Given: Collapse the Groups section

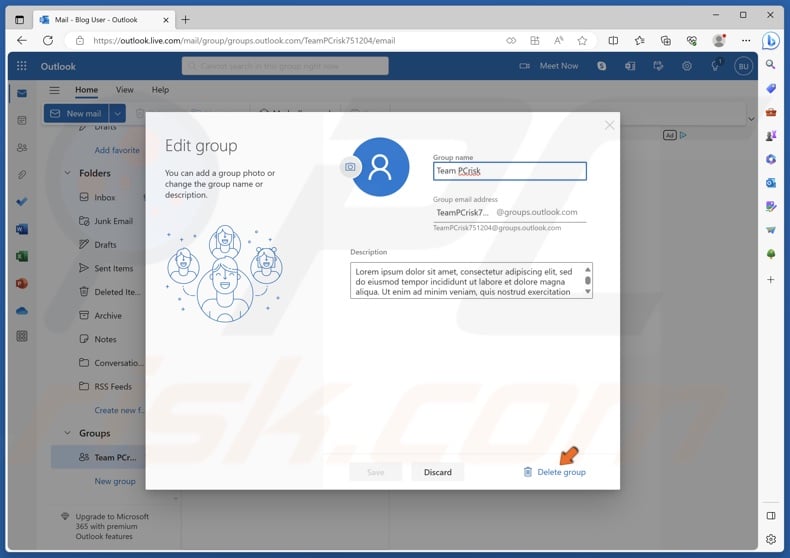Looking at the screenshot, I should click(x=68, y=433).
